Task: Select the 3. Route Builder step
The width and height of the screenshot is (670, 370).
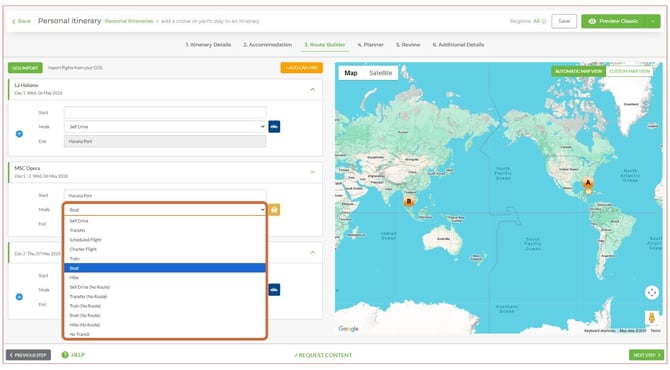Action: 325,44
